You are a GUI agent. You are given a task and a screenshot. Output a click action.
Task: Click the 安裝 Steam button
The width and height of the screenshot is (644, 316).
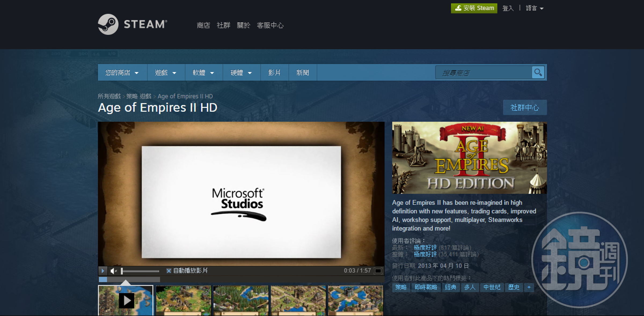pyautogui.click(x=474, y=8)
